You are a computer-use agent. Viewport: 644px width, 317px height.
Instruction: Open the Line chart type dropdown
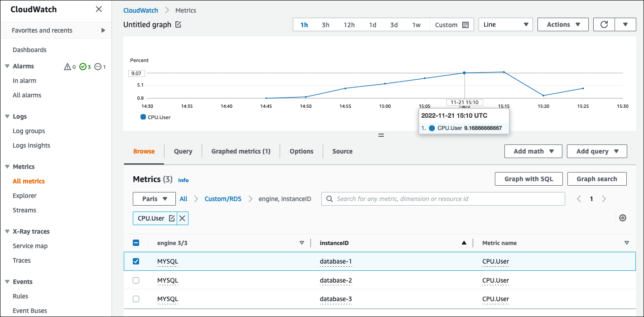pos(505,24)
